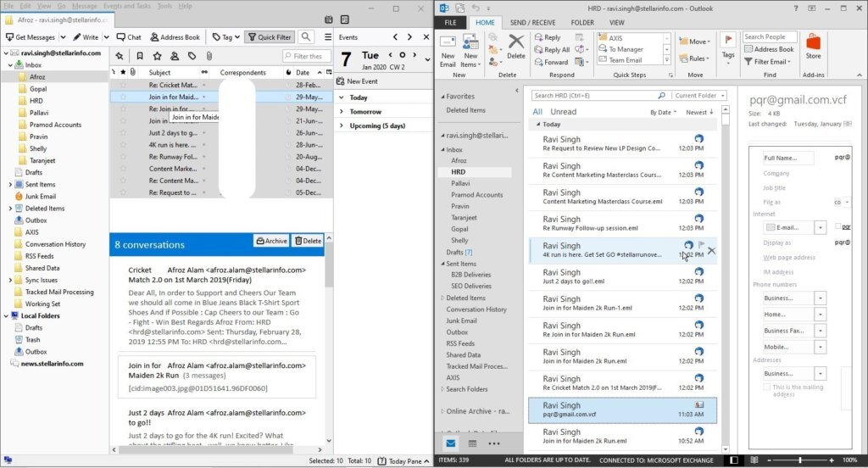Open Outlook calendar view icon in bottom navigation
Screen dimensions: 868x468
pos(472,443)
